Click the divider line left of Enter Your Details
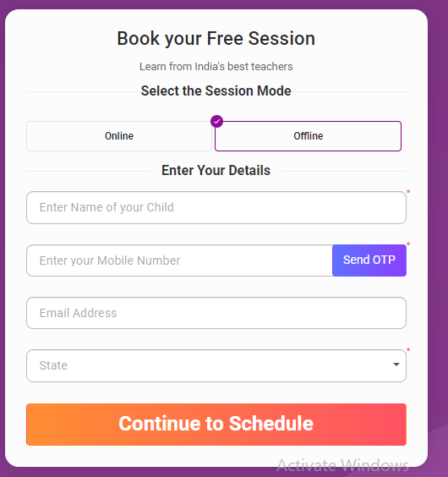 89,172
